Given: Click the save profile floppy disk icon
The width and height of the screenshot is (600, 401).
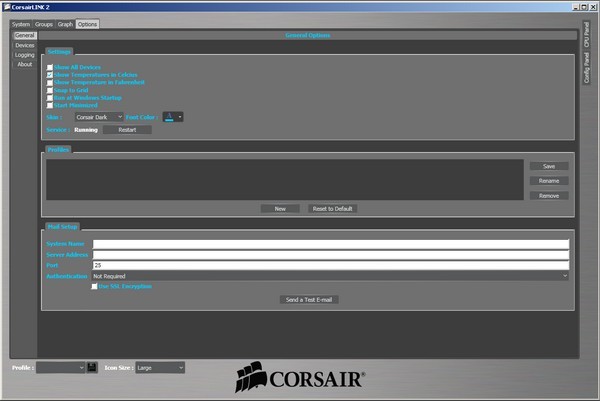Looking at the screenshot, I should coord(92,368).
